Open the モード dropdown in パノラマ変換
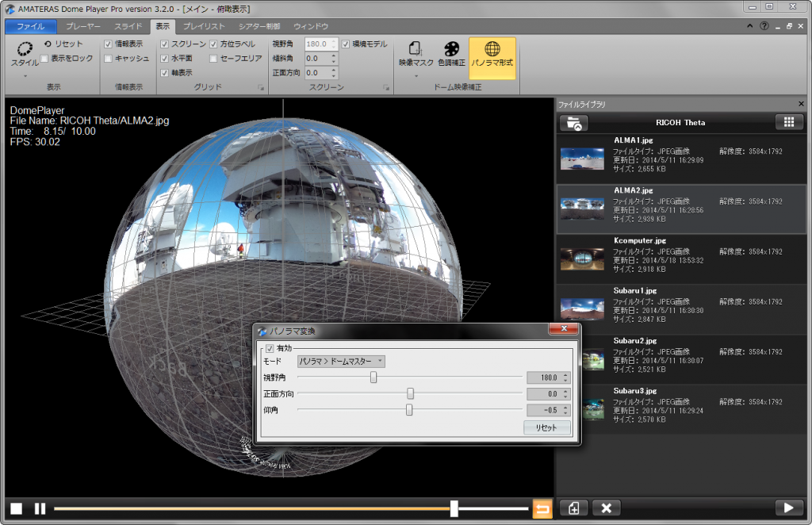Image resolution: width=812 pixels, height=525 pixels. point(341,362)
